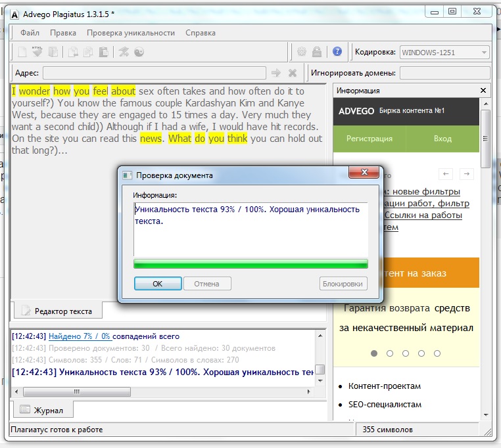Select the fourth carousel dot
The image size is (501, 448).
coord(421,353)
